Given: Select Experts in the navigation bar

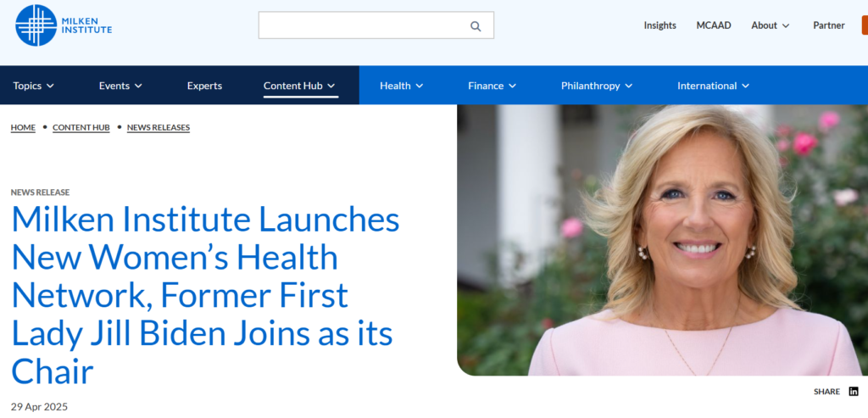Looking at the screenshot, I should click(x=204, y=86).
